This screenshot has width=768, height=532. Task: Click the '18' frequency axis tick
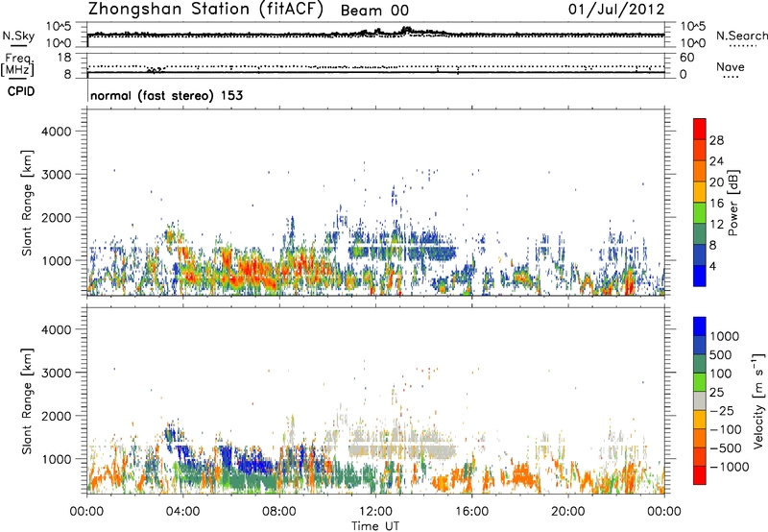point(64,58)
